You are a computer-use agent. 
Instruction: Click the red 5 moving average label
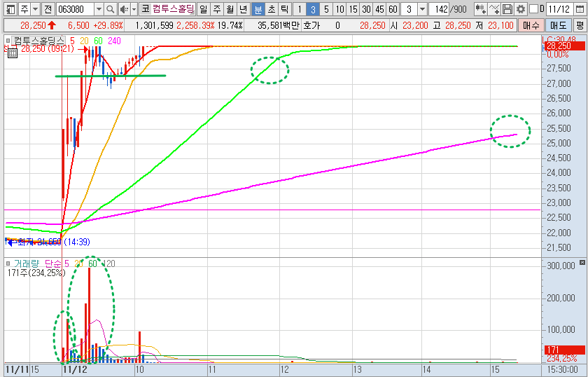[x=72, y=41]
